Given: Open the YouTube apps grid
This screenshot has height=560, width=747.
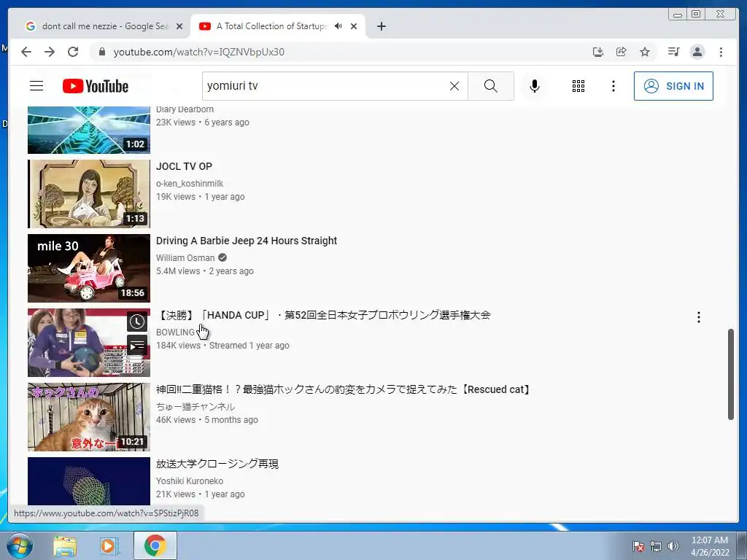Looking at the screenshot, I should pos(578,86).
